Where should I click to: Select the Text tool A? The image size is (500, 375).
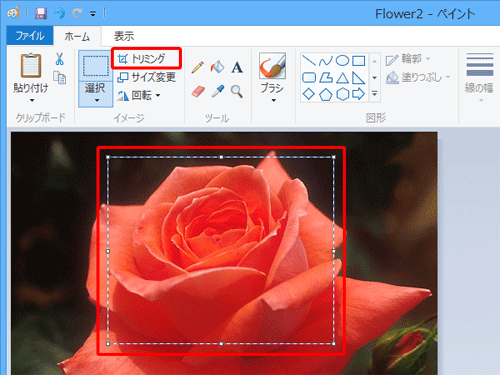(x=237, y=67)
